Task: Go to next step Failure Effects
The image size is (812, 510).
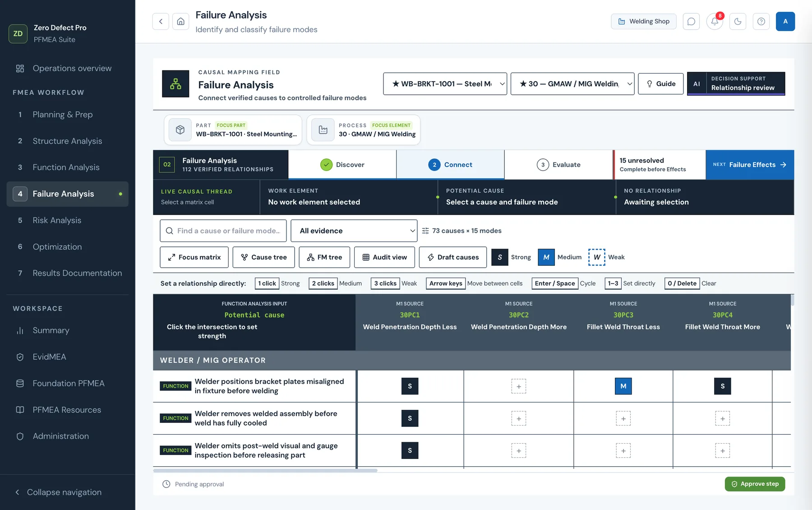Action: pos(750,165)
